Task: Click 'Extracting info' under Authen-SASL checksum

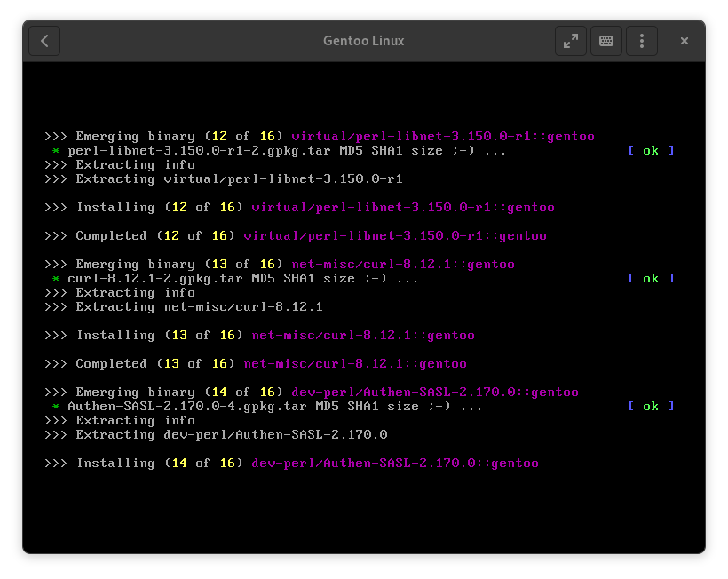Action: tap(120, 421)
